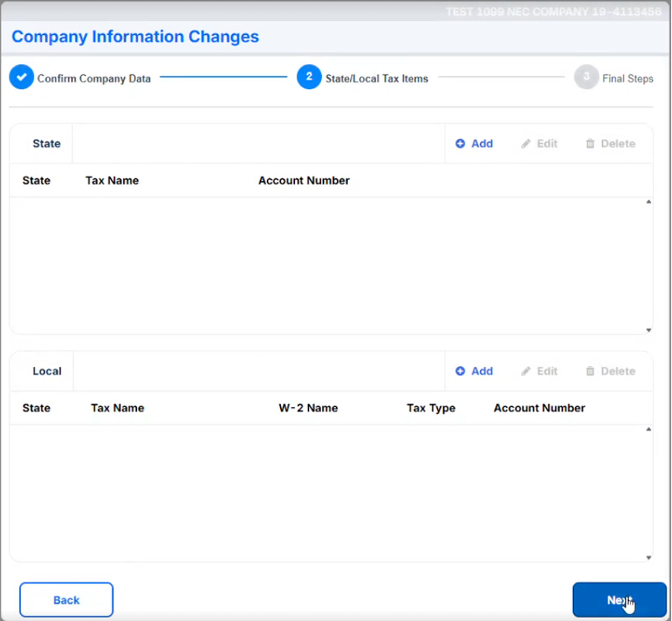Select the State section tab label
The width and height of the screenshot is (672, 621).
pos(46,143)
